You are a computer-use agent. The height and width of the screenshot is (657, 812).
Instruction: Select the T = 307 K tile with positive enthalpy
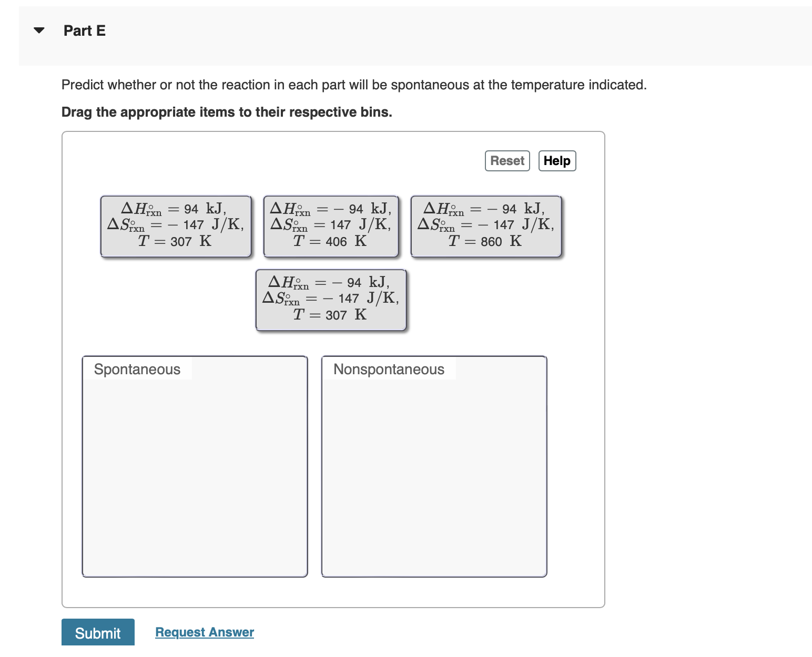pyautogui.click(x=176, y=225)
